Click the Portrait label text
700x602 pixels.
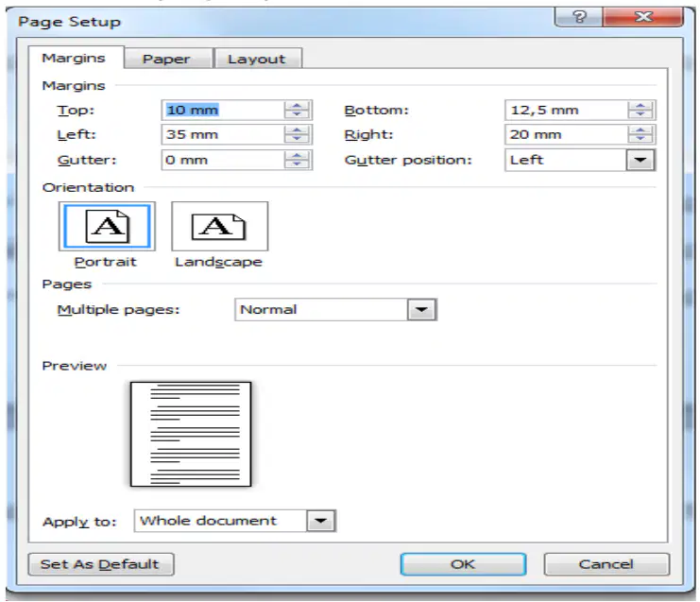(x=106, y=262)
